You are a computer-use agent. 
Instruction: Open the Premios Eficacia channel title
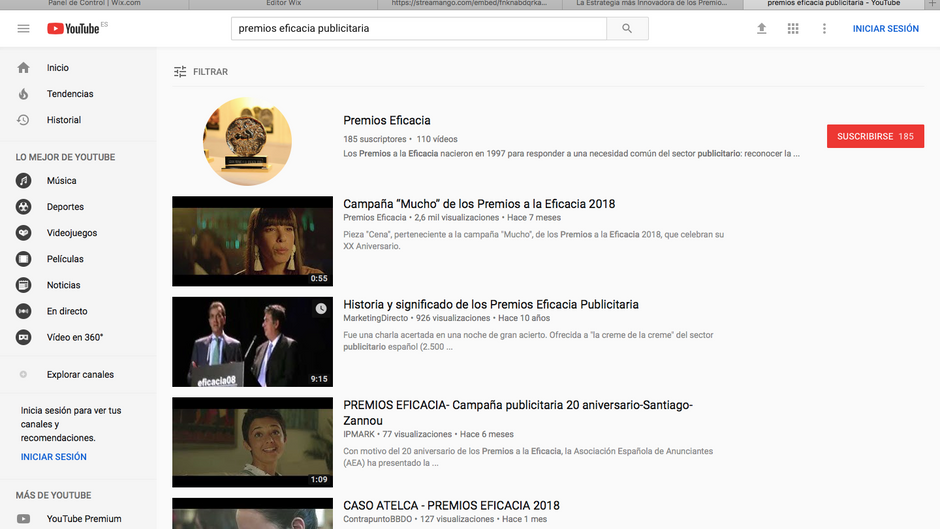(387, 121)
